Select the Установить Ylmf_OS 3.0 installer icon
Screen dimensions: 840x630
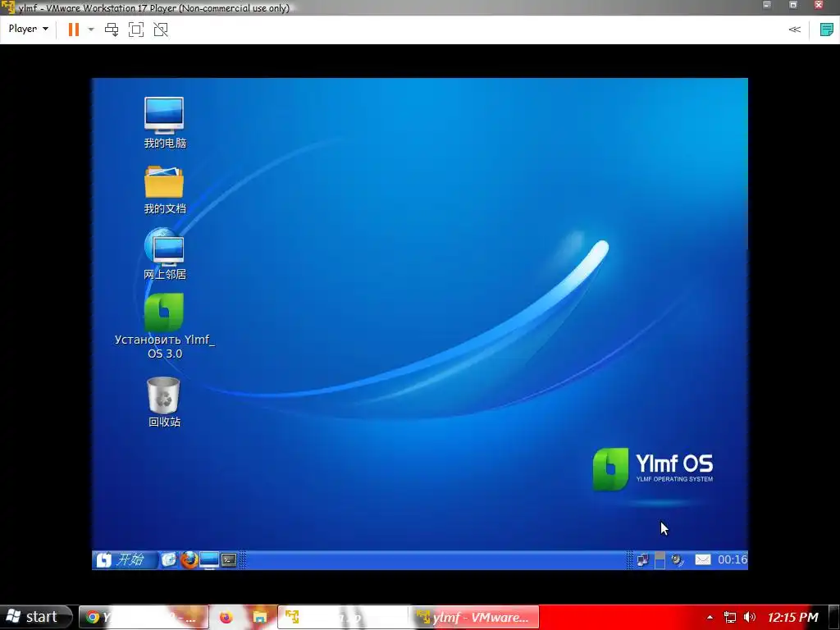tap(164, 326)
